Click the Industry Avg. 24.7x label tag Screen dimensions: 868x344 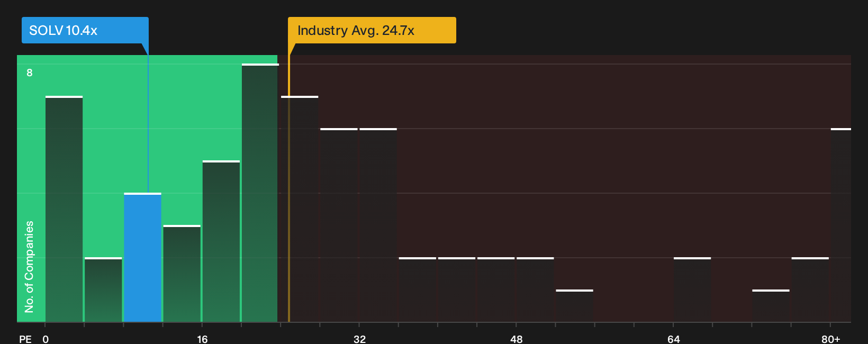(x=372, y=30)
